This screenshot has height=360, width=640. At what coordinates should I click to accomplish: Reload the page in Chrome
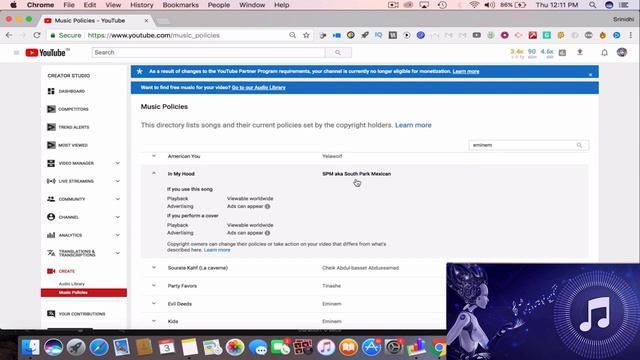(37, 35)
